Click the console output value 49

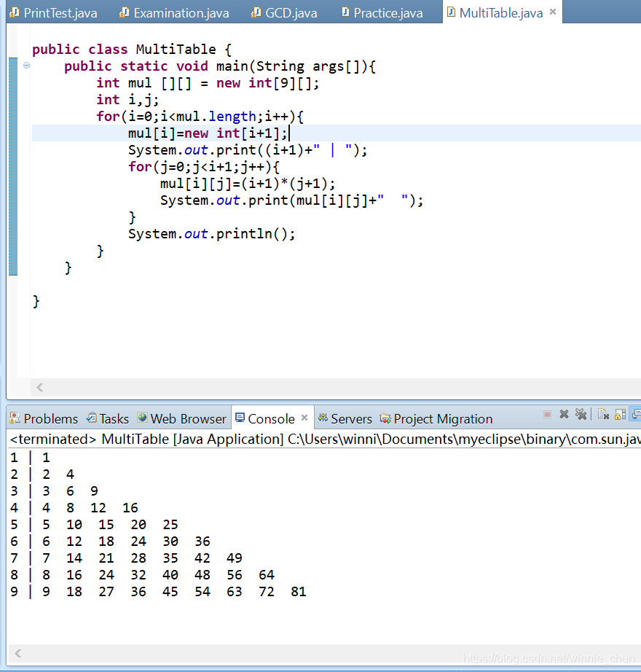tap(235, 558)
